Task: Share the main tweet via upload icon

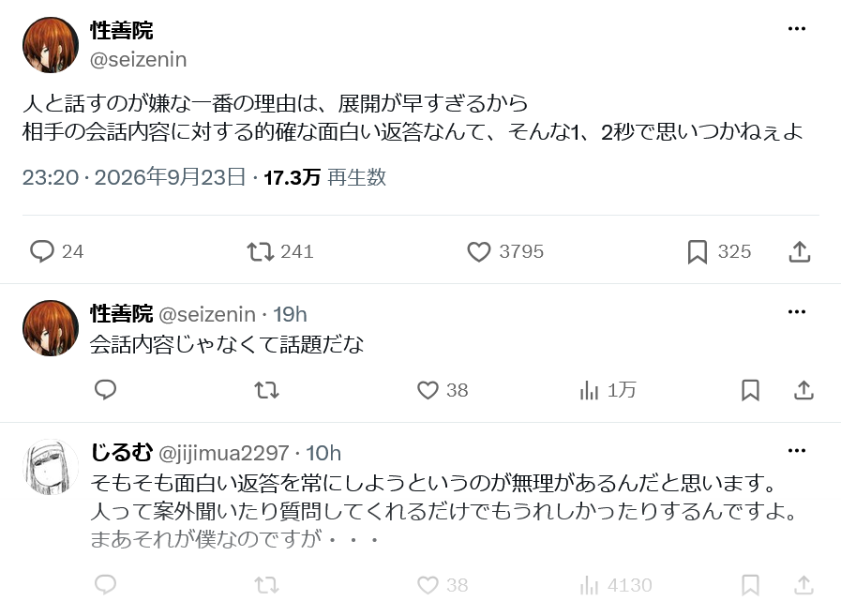Action: pos(799,251)
